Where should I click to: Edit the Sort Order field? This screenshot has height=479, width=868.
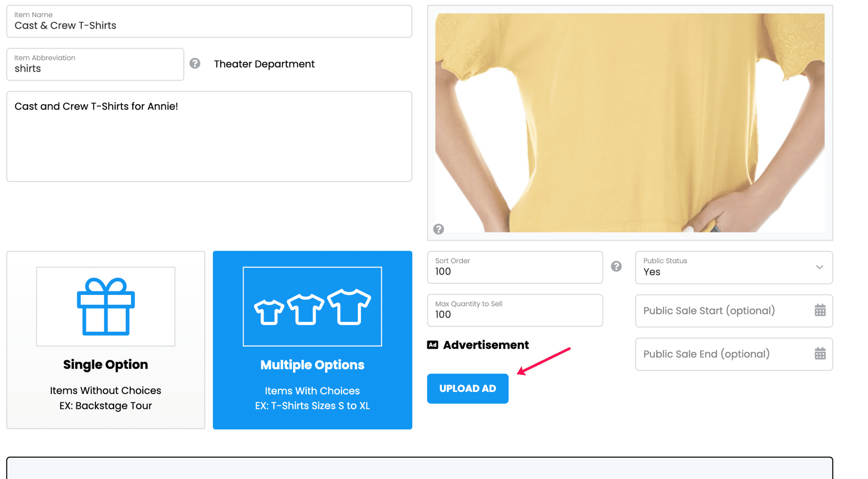pos(515,268)
